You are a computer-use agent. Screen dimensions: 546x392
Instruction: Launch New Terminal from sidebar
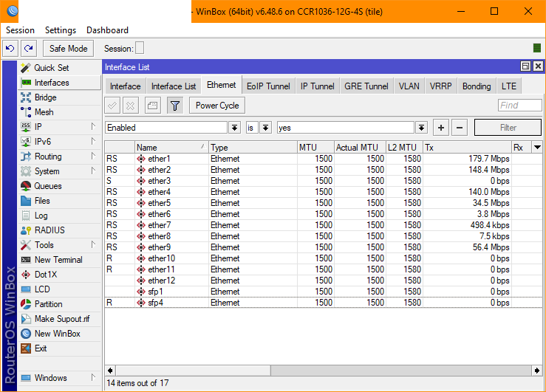click(60, 260)
